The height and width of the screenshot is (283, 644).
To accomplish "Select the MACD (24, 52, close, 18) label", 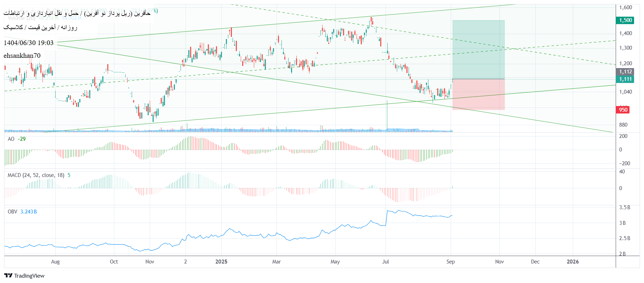I will pos(36,175).
